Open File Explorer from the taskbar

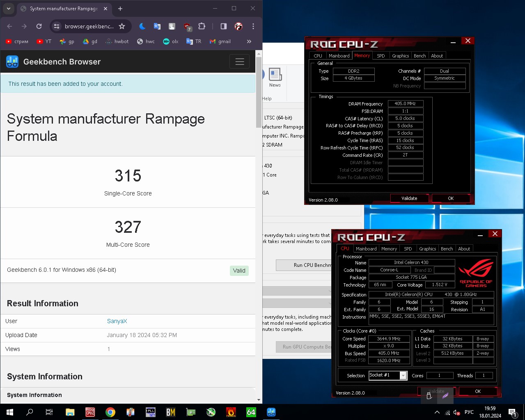[70, 412]
